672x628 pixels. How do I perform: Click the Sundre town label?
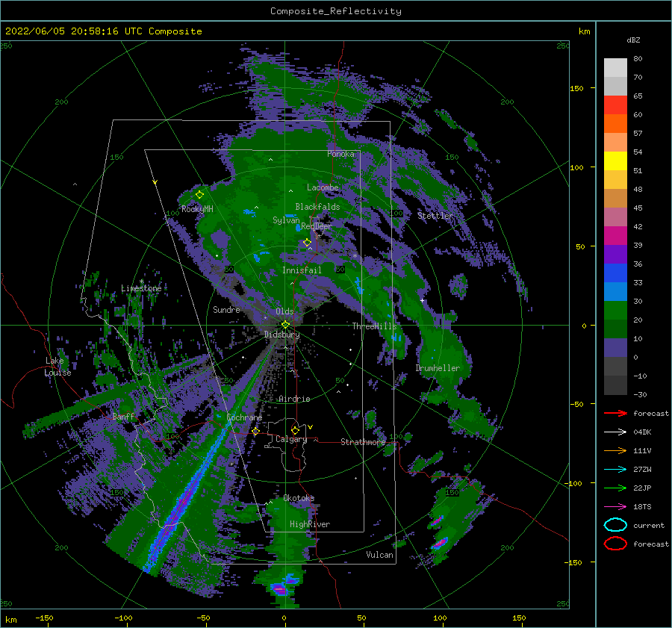point(226,309)
